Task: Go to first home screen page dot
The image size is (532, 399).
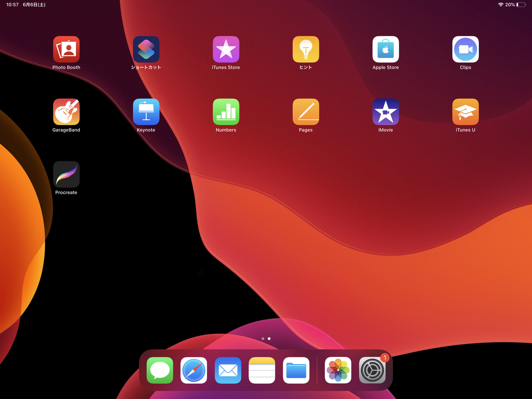Action: 263,338
